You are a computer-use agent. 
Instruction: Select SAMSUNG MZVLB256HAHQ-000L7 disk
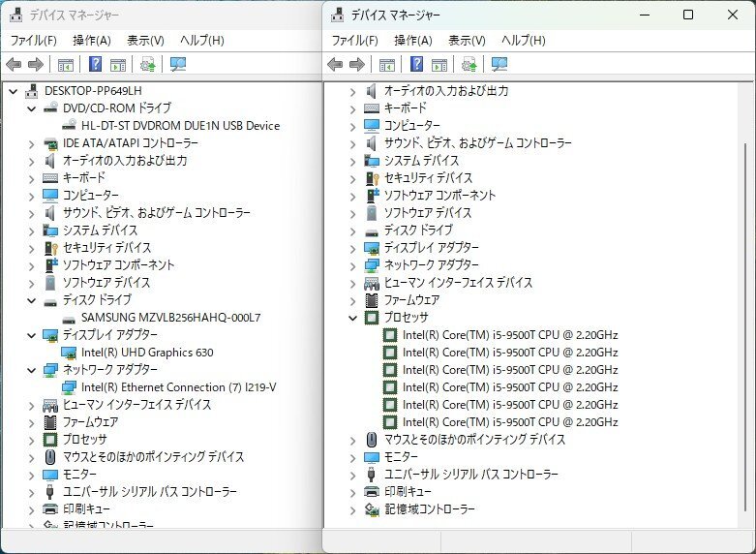pos(171,318)
